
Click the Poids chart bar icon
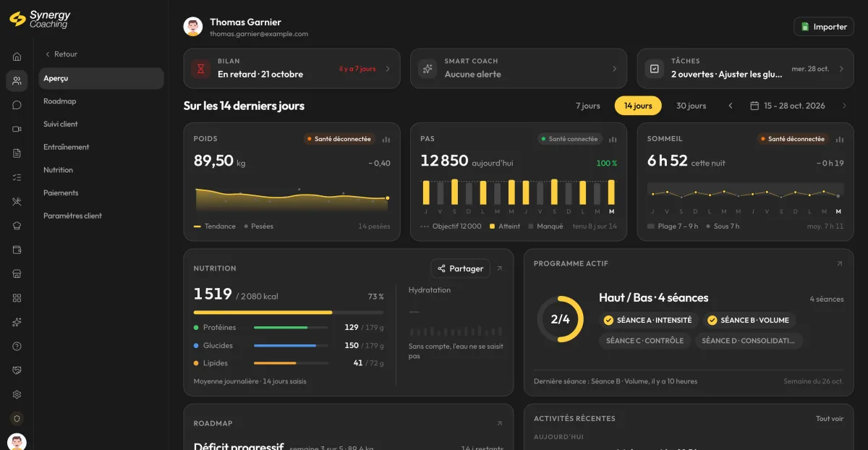(x=386, y=139)
